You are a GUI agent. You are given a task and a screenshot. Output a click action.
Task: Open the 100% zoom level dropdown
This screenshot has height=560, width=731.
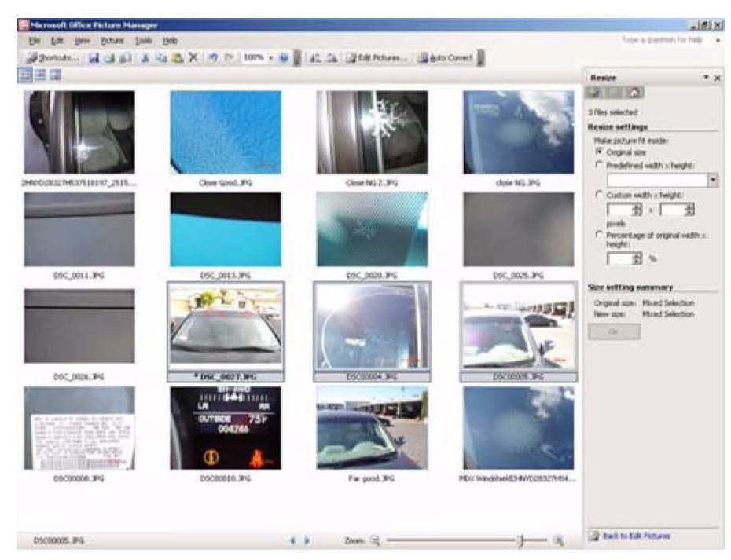[x=271, y=58]
